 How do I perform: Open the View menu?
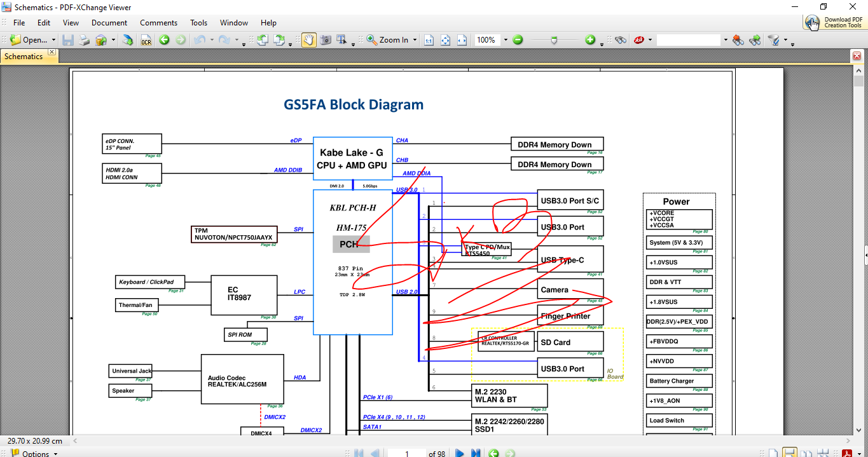(71, 22)
